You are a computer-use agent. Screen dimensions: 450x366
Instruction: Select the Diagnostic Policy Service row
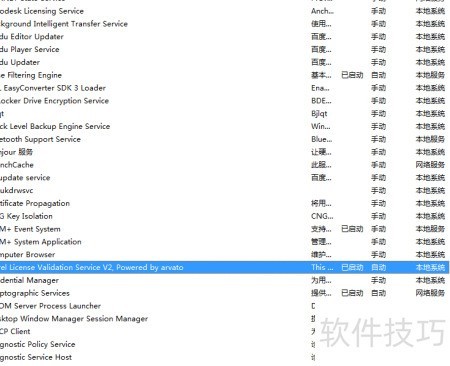(x=225, y=344)
